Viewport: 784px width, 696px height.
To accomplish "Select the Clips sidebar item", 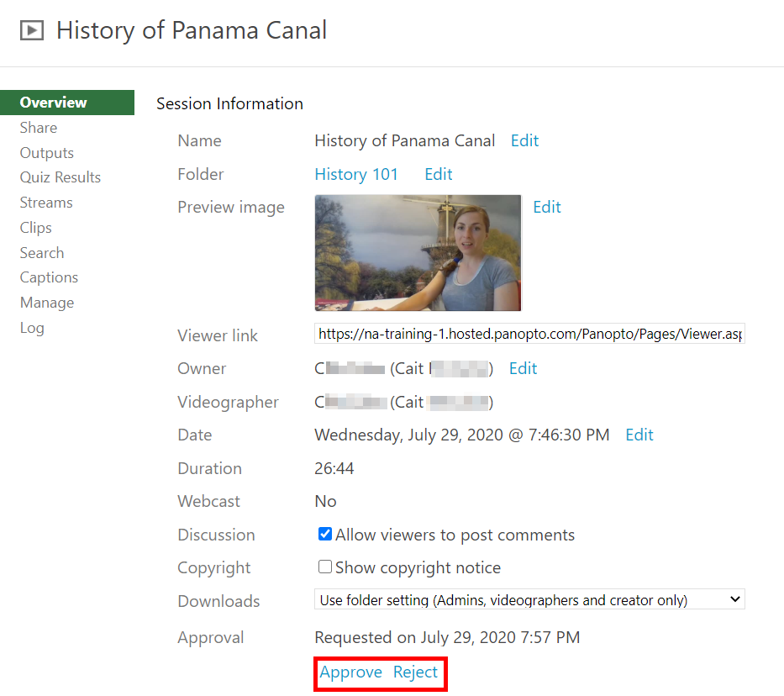I will click(36, 228).
